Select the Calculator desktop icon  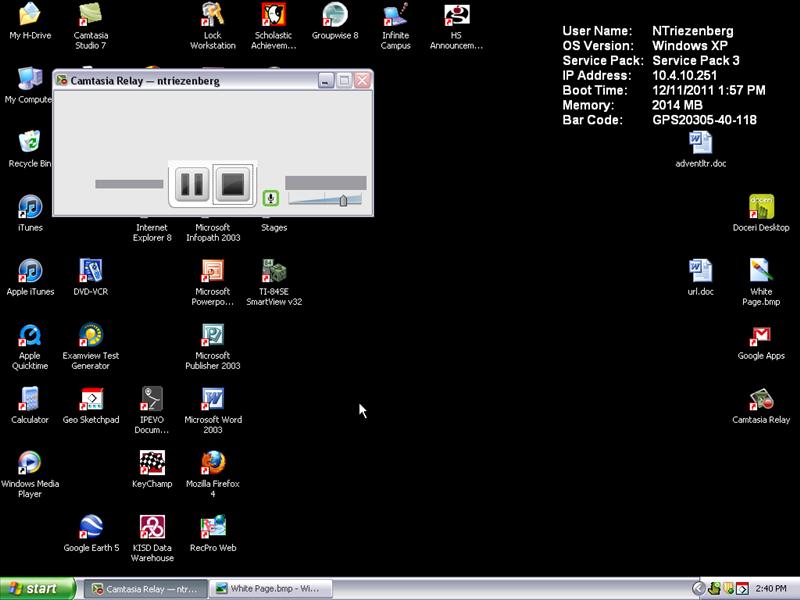[x=30, y=399]
